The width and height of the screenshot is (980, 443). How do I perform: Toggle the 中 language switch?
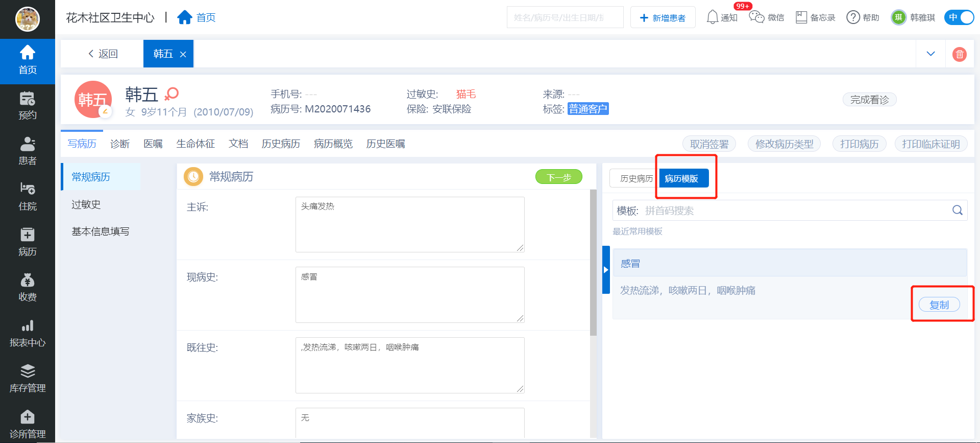[x=959, y=17]
